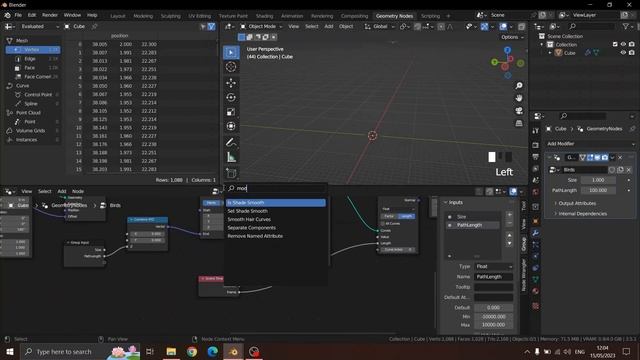Disable Cube in renders via camera icon

pyautogui.click(x=632, y=53)
